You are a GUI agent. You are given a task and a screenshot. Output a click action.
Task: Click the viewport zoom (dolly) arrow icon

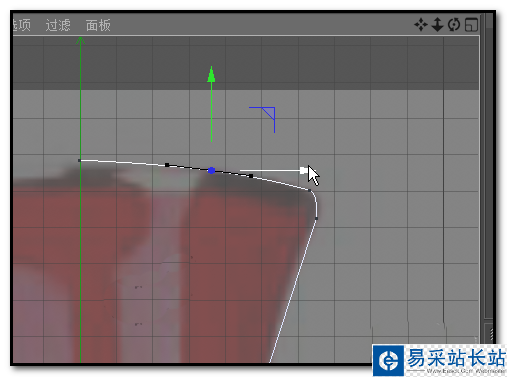click(437, 25)
